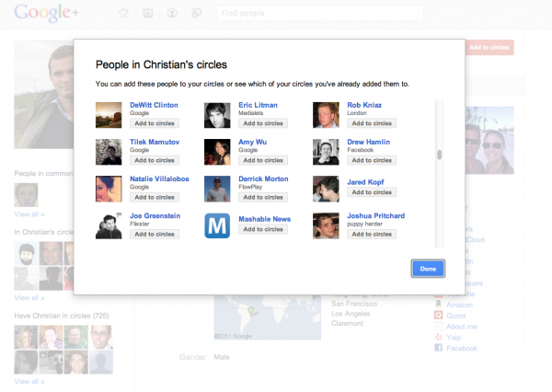Open the Photos icon in top bar

pyautogui.click(x=147, y=13)
